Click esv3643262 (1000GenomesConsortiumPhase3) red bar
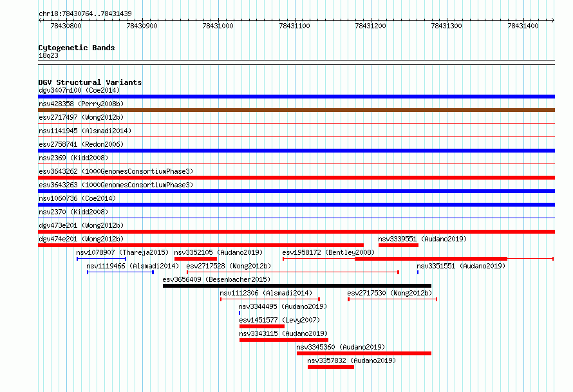Image resolution: width=573 pixels, height=392 pixels. 296,178
